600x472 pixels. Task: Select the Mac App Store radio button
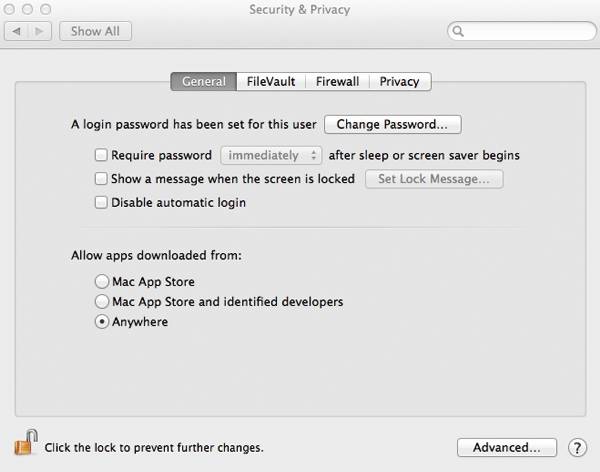point(101,282)
